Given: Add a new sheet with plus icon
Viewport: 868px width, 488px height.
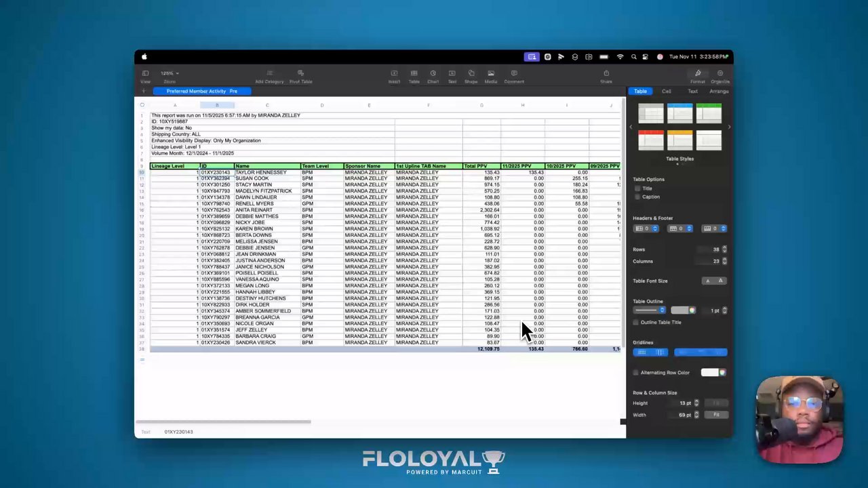Looking at the screenshot, I should [143, 91].
